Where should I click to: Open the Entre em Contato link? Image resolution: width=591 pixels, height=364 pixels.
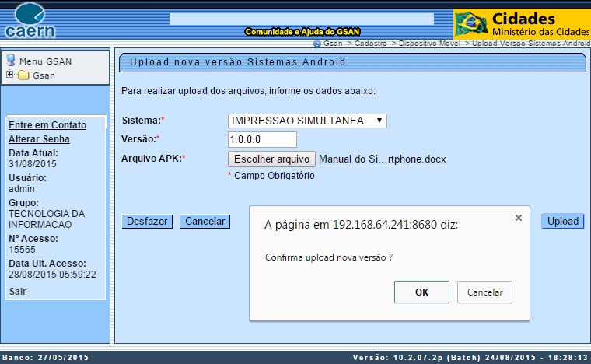(x=47, y=125)
